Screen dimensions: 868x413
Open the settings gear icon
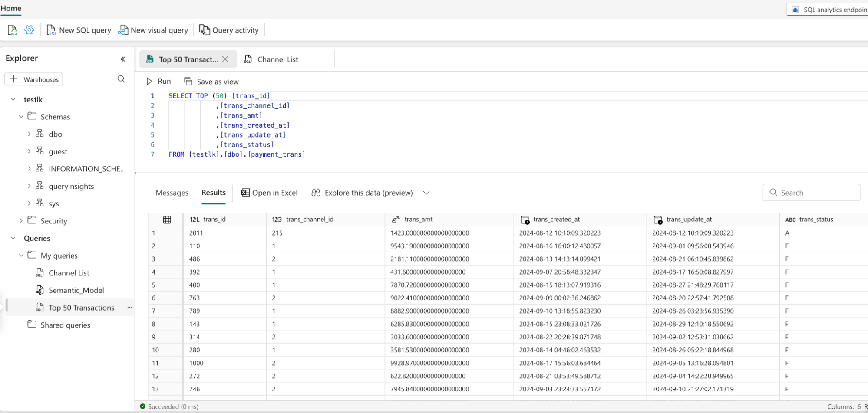tap(29, 29)
